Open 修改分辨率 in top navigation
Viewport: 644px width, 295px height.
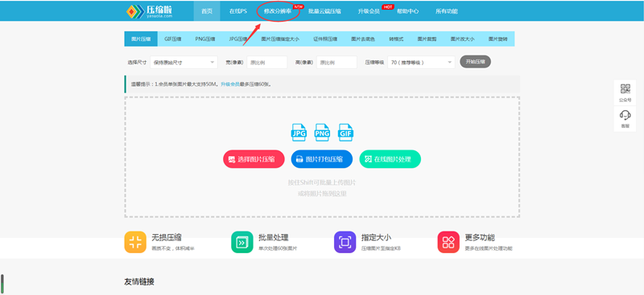pos(278,11)
